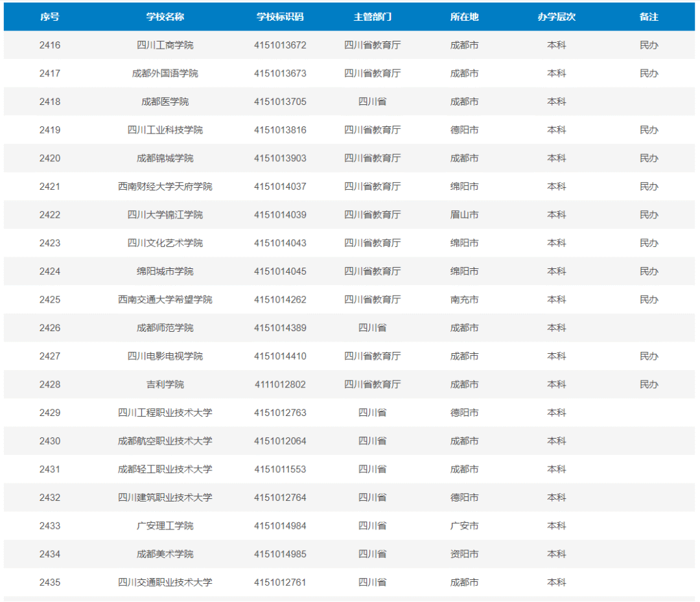Screen dimensions: 700x602
Task: Select school name 成都锦城学院
Action: point(165,158)
